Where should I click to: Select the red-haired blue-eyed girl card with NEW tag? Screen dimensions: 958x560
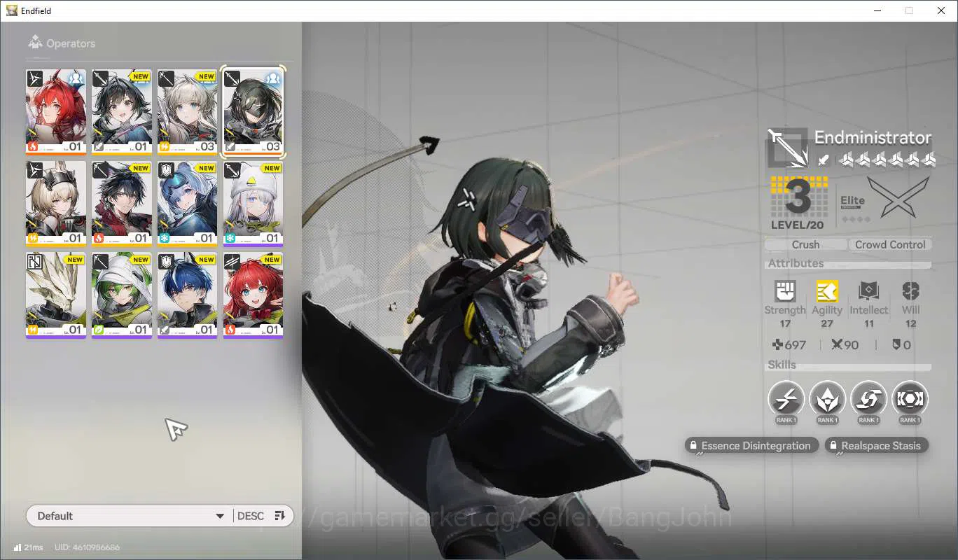(x=254, y=295)
